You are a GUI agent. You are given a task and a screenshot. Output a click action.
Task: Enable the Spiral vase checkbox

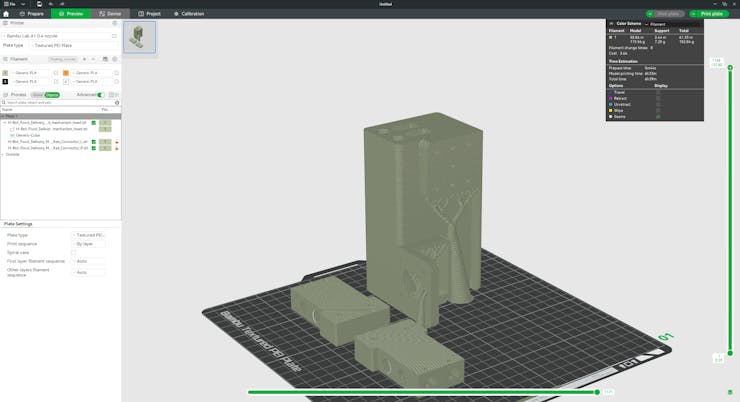(x=74, y=253)
